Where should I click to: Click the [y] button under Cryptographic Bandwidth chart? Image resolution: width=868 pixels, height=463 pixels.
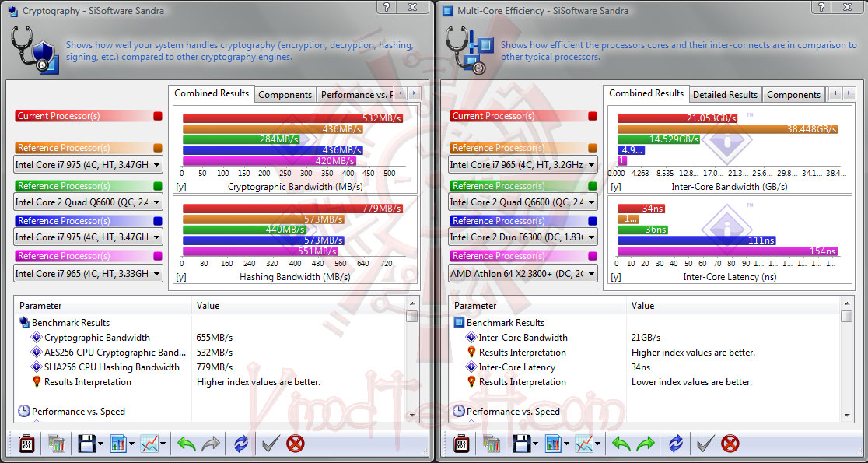[181, 187]
